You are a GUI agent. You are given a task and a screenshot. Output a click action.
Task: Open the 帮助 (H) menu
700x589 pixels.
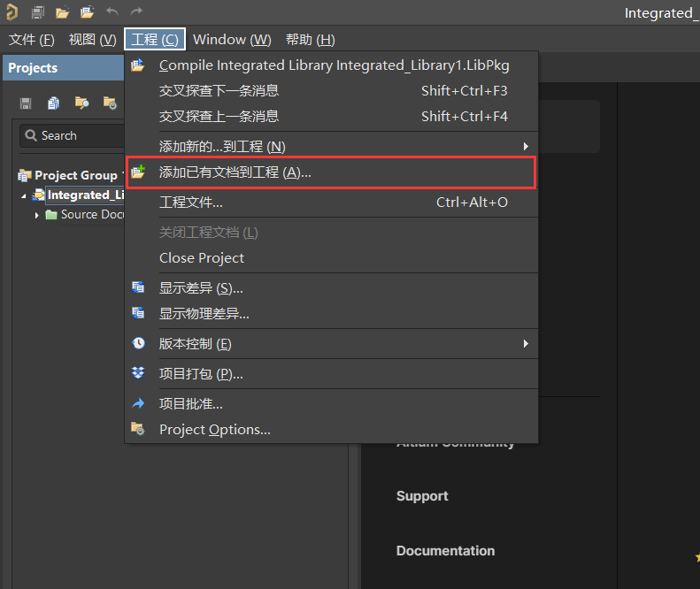point(311,40)
